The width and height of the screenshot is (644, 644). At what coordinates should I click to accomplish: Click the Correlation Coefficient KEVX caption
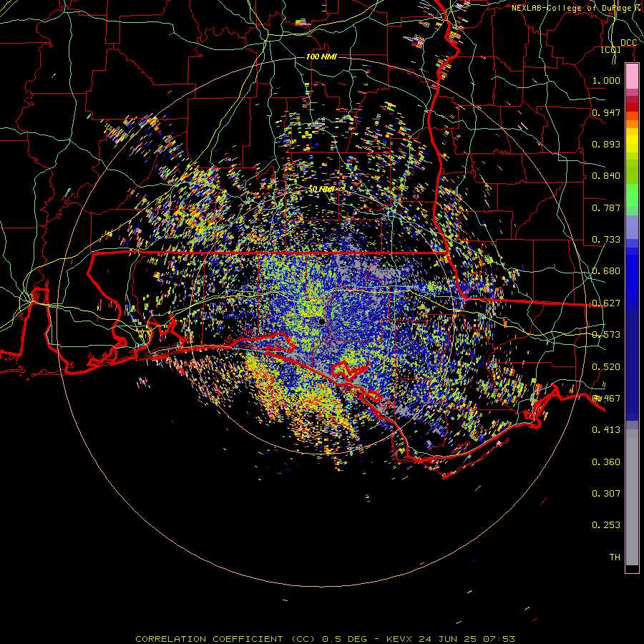325,639
